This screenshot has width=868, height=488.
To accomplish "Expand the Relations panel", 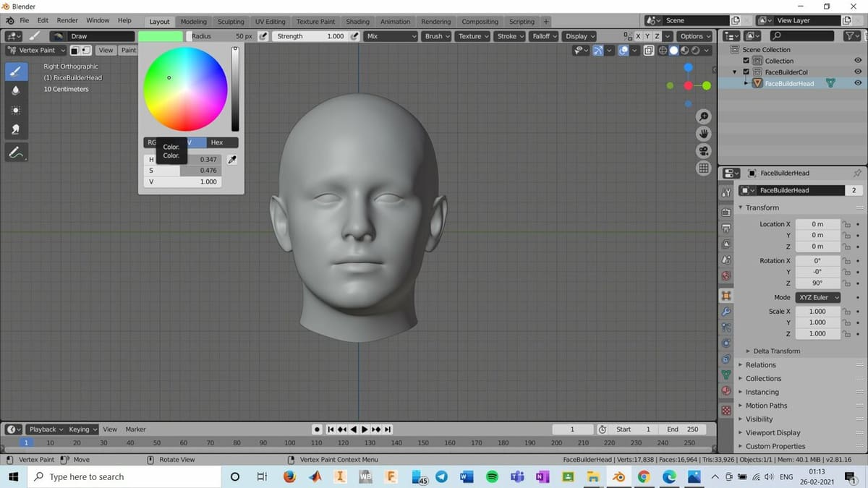I will 760,365.
